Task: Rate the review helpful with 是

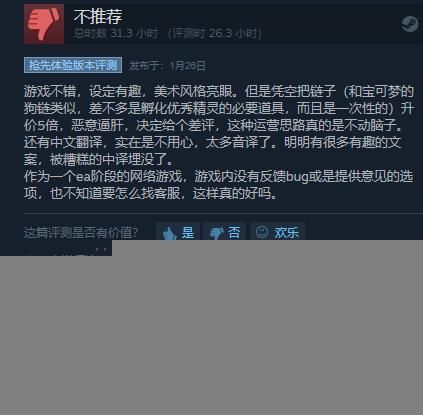Action: click(x=178, y=231)
